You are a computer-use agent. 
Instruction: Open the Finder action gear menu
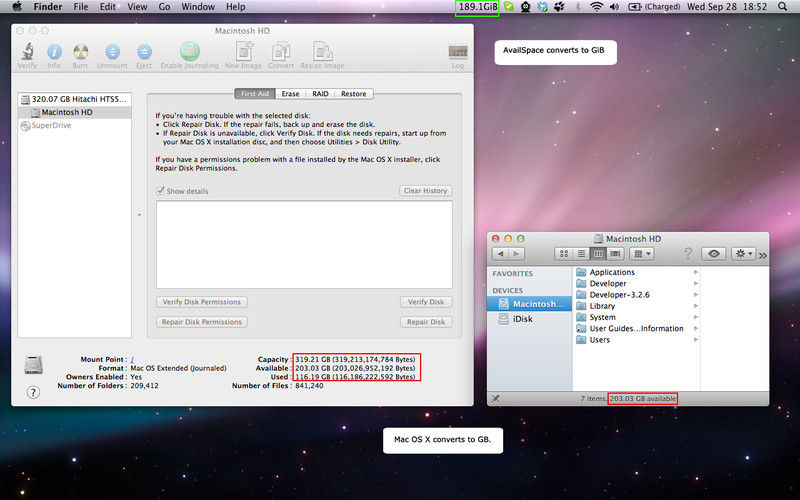point(743,254)
